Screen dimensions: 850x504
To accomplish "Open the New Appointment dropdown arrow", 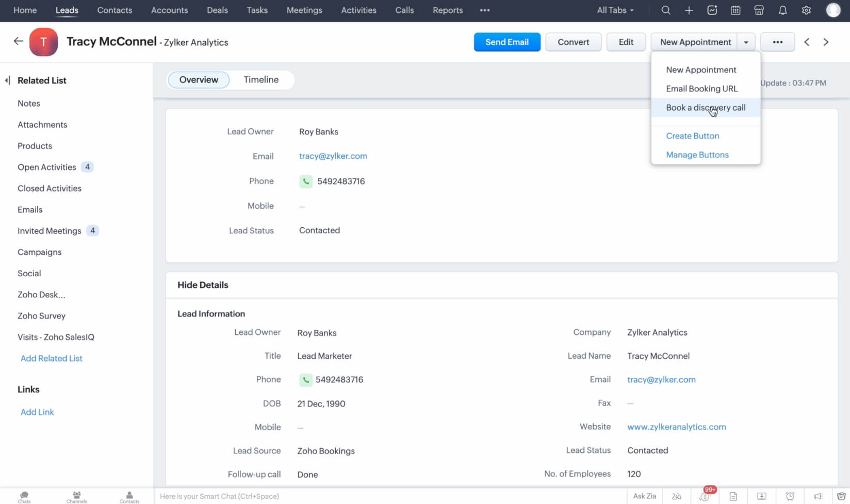I will (746, 42).
